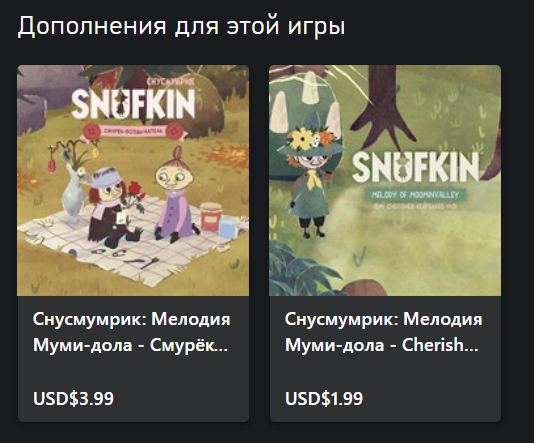Image resolution: width=534 pixels, height=443 pixels.
Task: Click the SNUFKIN logo on picnic artwork
Action: 133,104
